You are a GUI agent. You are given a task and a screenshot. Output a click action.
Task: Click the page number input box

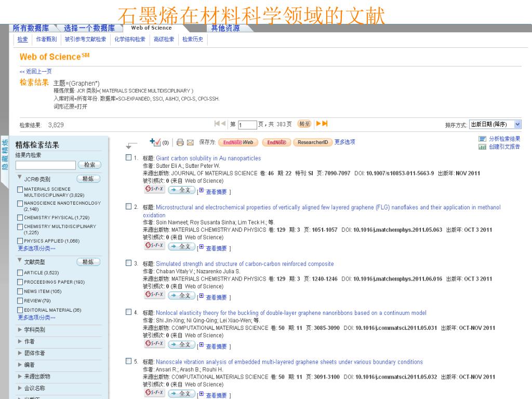pyautogui.click(x=247, y=125)
